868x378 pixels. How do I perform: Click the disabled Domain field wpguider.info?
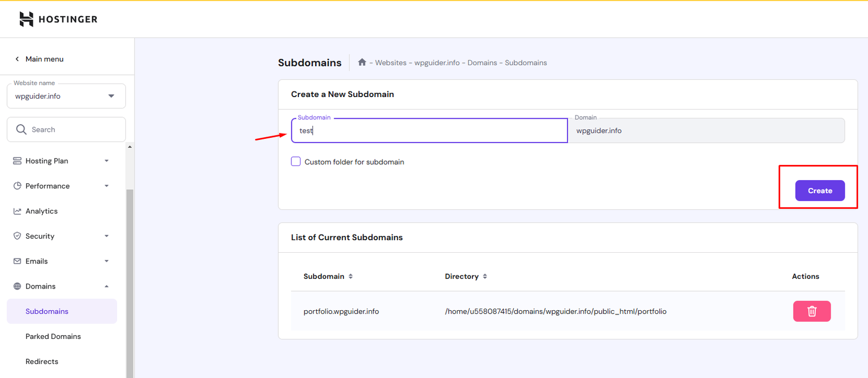706,131
